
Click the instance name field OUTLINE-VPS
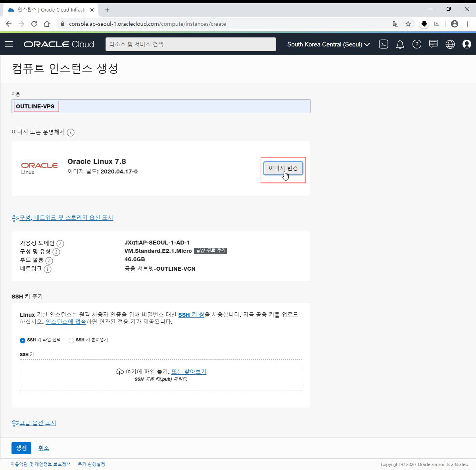click(161, 106)
